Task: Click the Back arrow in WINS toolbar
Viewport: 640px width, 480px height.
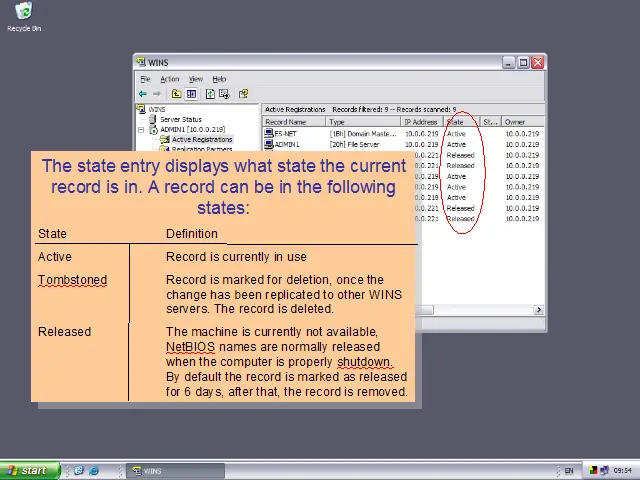Action: 143,94
